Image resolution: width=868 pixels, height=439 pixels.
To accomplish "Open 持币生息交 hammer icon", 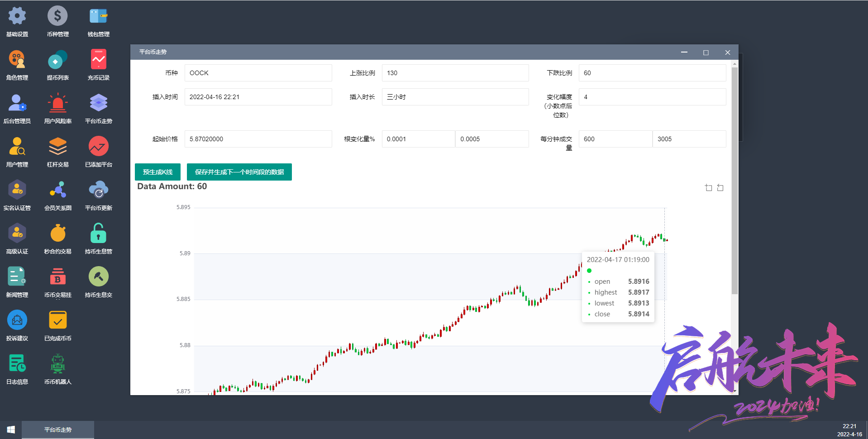I will (98, 277).
